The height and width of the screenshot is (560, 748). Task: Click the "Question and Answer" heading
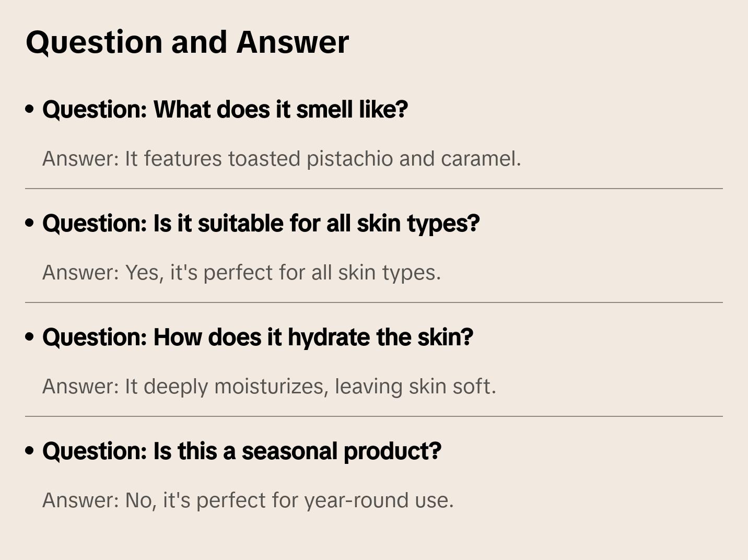click(x=187, y=42)
